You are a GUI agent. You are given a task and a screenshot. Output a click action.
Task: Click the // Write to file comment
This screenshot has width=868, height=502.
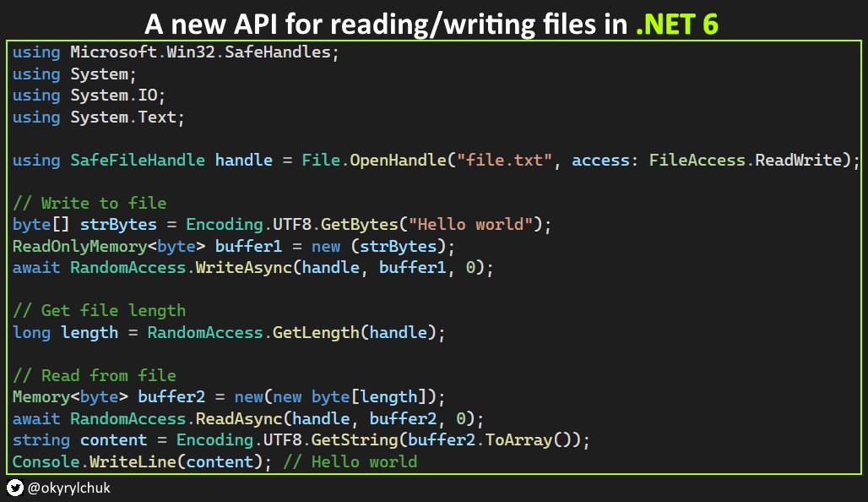tap(89, 203)
